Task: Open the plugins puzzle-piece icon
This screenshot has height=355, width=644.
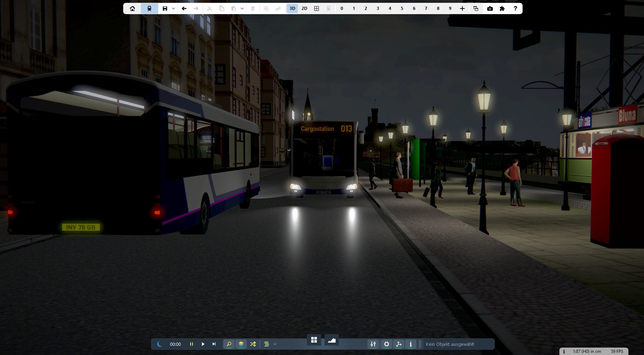Action: pos(502,8)
